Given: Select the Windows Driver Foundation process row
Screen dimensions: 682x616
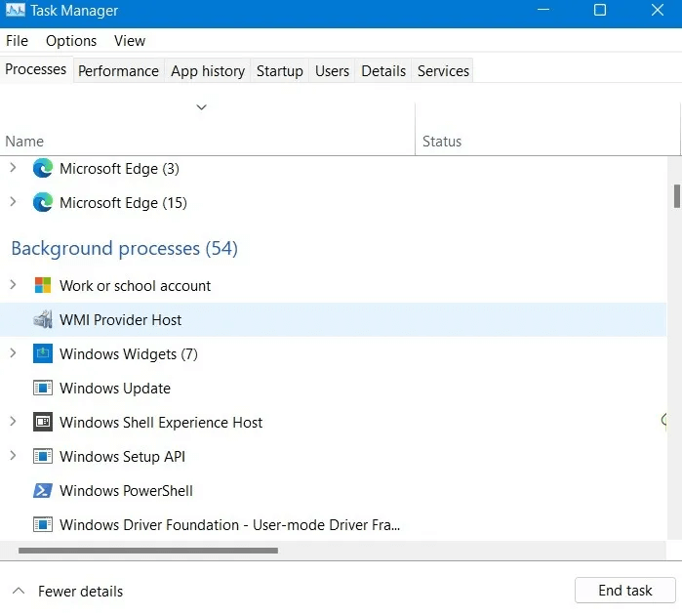Looking at the screenshot, I should pos(229,525).
